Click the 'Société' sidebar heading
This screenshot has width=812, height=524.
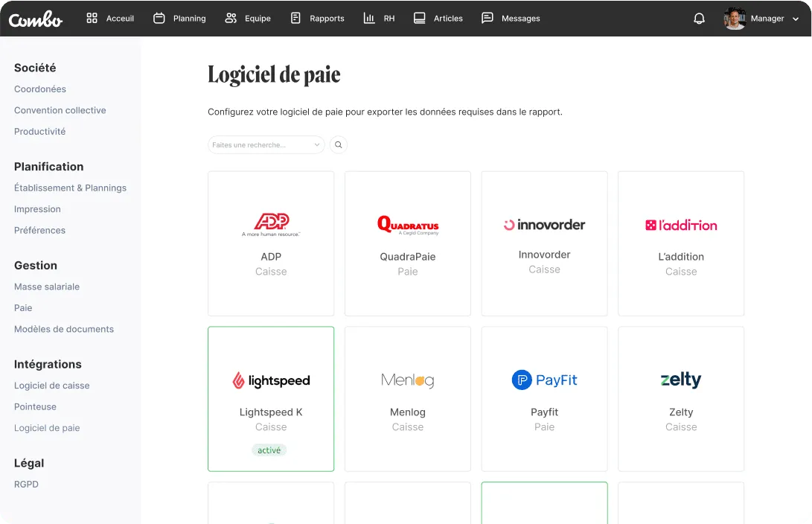pos(35,68)
